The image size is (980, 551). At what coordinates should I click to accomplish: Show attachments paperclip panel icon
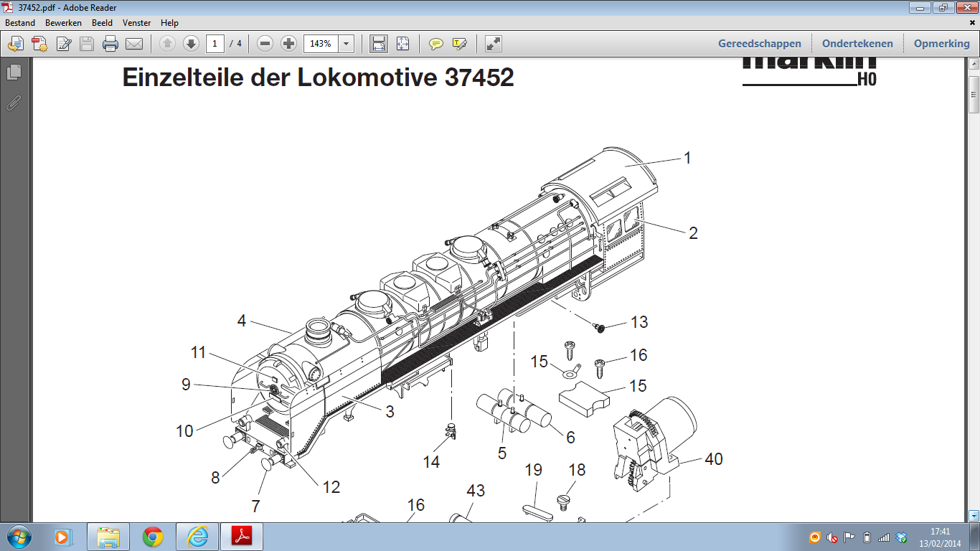[14, 103]
